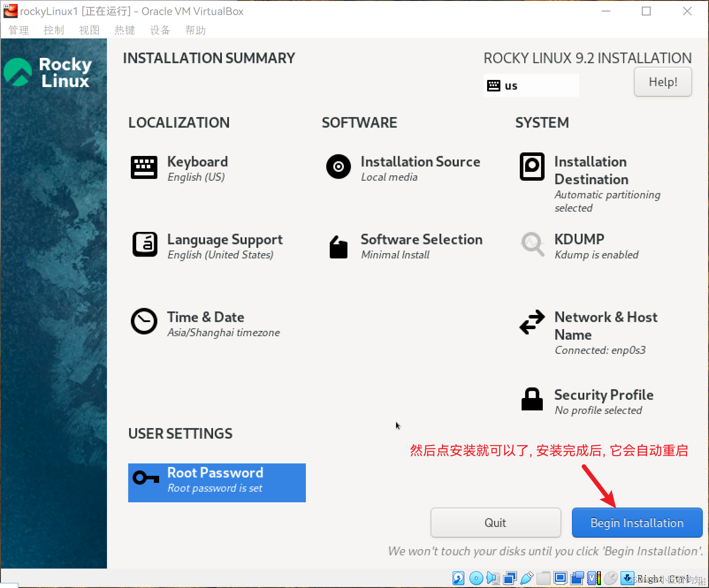Click the hard disk activity status icon

pos(458,578)
